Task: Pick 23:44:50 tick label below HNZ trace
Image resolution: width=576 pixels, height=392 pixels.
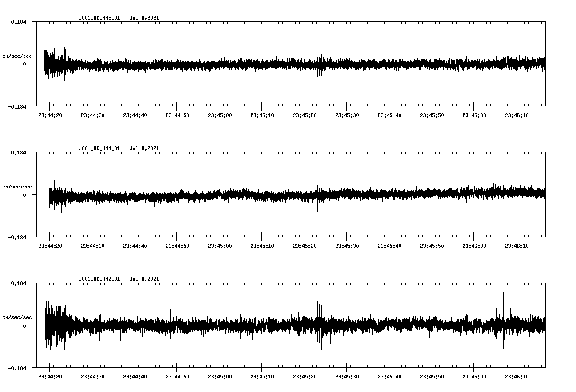Action: pos(177,376)
